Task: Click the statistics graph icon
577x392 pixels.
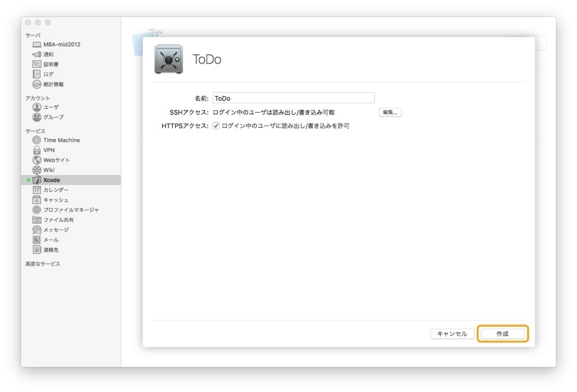Action: point(37,84)
